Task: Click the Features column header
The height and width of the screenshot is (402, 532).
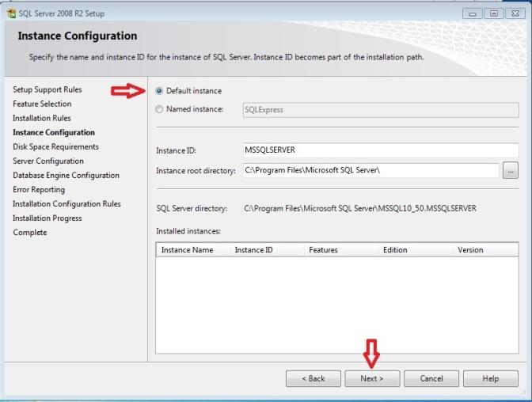Action: pyautogui.click(x=340, y=250)
